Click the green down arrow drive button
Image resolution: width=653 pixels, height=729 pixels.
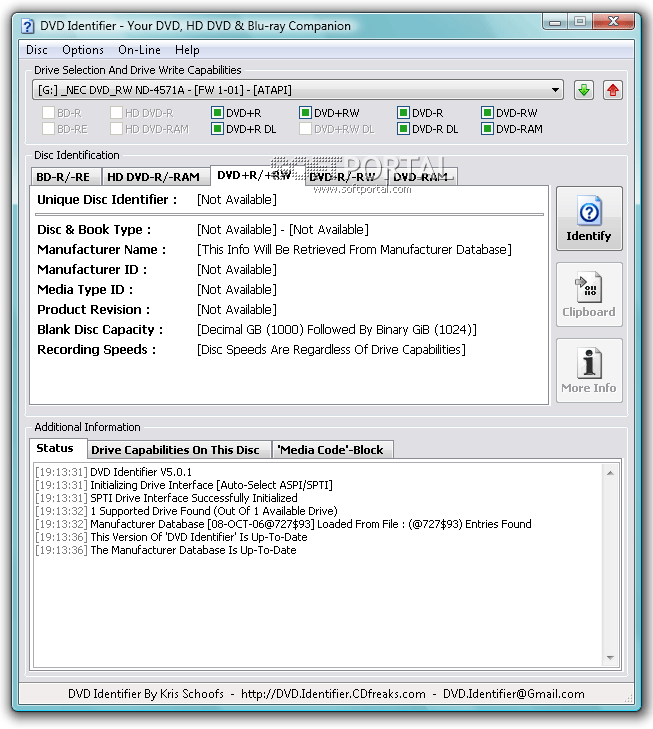[584, 90]
